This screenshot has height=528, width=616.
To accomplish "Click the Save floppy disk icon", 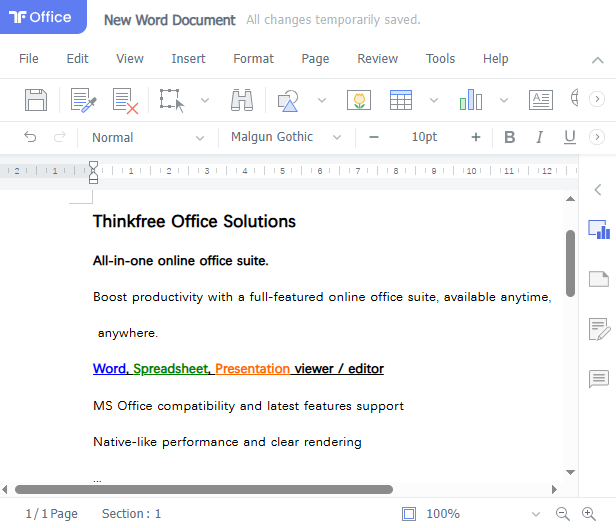I will point(36,100).
